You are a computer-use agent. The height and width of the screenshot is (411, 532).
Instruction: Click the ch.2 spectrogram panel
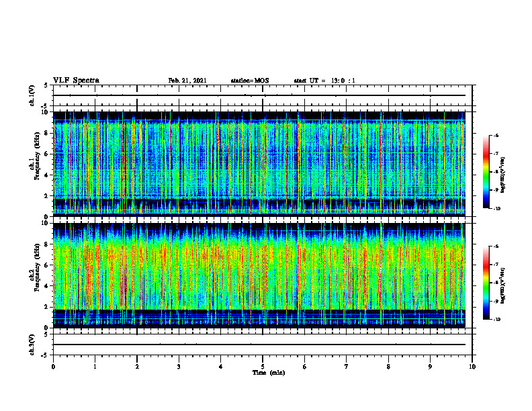(259, 275)
